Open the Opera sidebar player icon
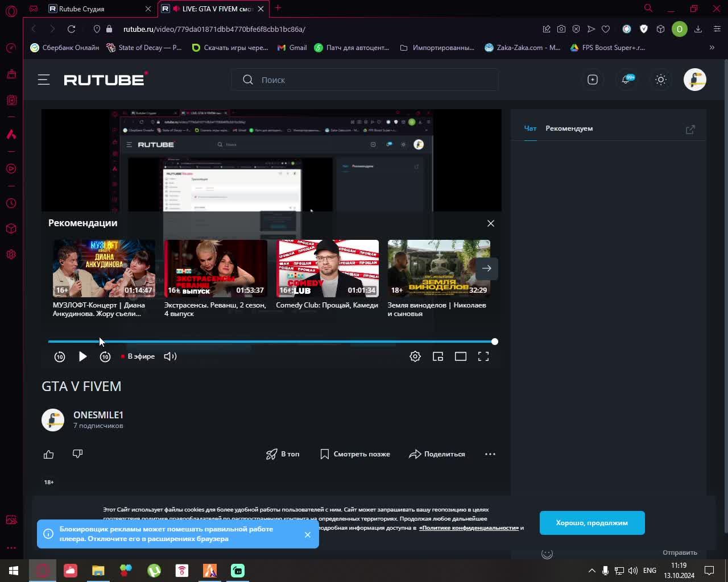The height and width of the screenshot is (582, 728). pyautogui.click(x=11, y=168)
